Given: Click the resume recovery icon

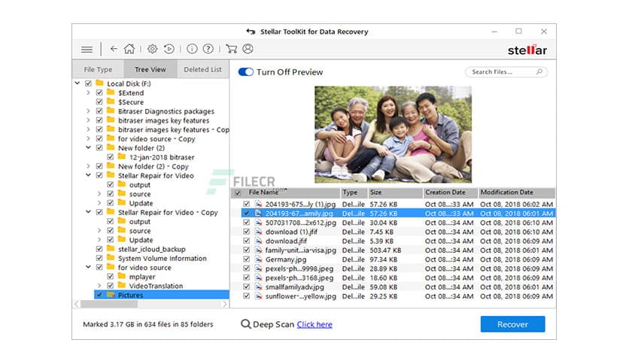Looking at the screenshot, I should pos(169,49).
